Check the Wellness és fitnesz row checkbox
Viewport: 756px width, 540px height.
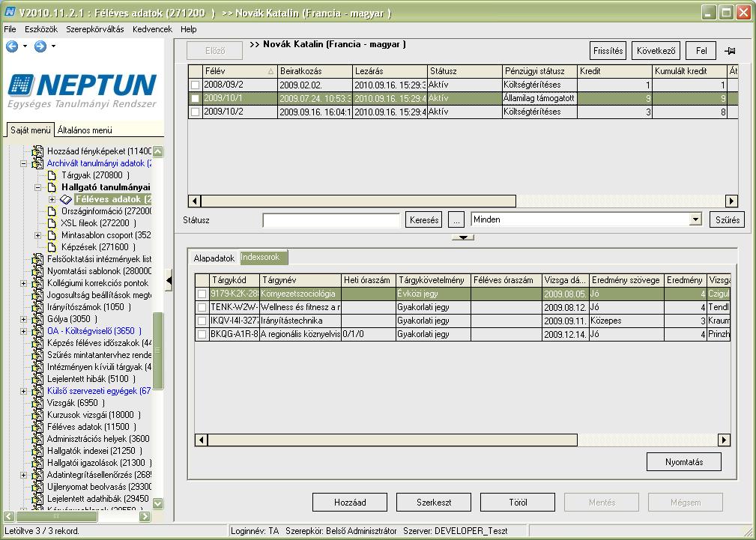(x=202, y=307)
